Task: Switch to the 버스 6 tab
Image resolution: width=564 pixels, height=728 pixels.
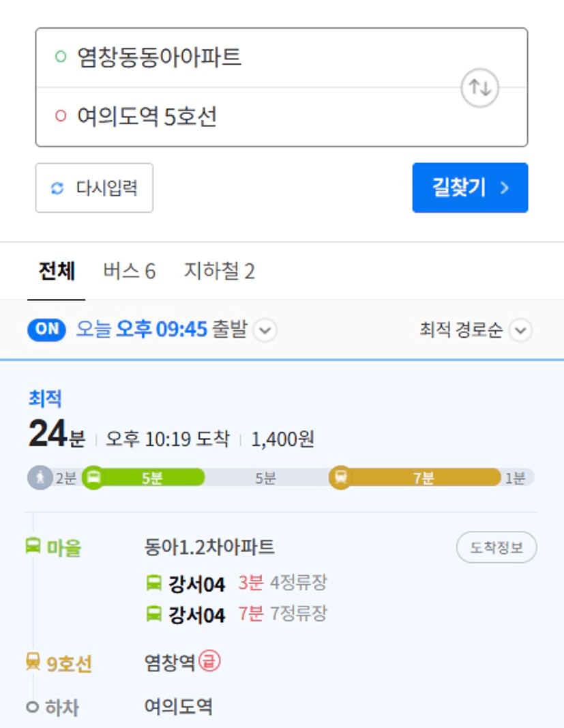Action: (x=130, y=271)
